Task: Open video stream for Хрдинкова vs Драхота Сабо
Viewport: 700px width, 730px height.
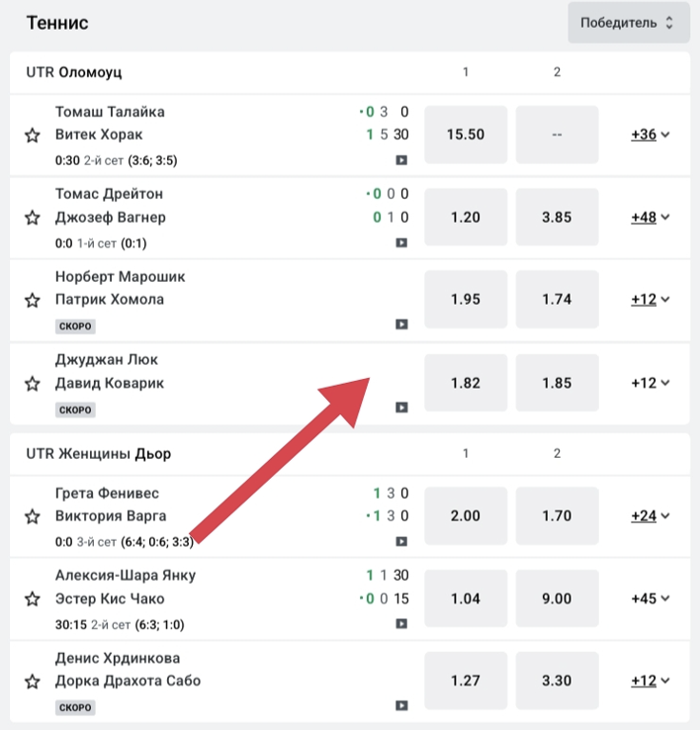Action: coord(401,705)
